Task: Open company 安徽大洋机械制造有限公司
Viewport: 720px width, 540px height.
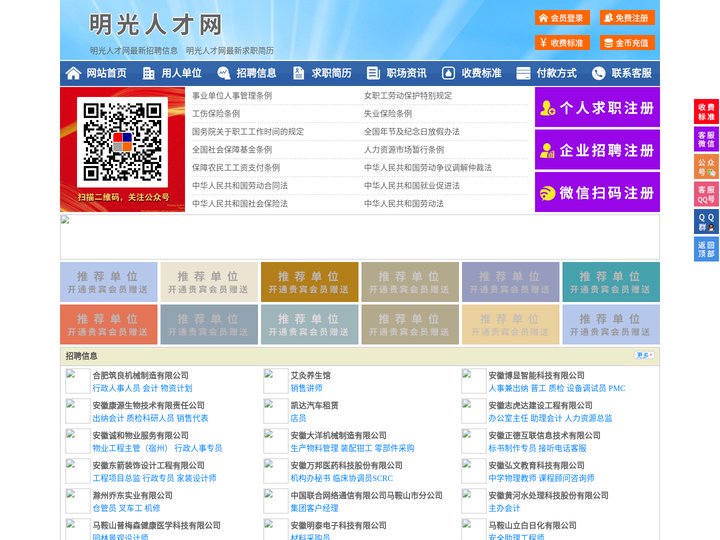Action: pyautogui.click(x=338, y=435)
